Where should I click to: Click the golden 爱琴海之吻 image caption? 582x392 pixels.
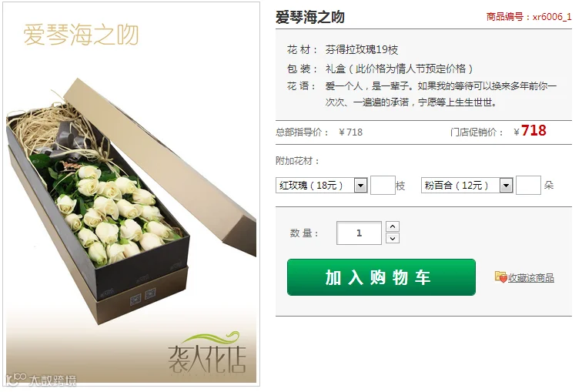click(x=82, y=35)
